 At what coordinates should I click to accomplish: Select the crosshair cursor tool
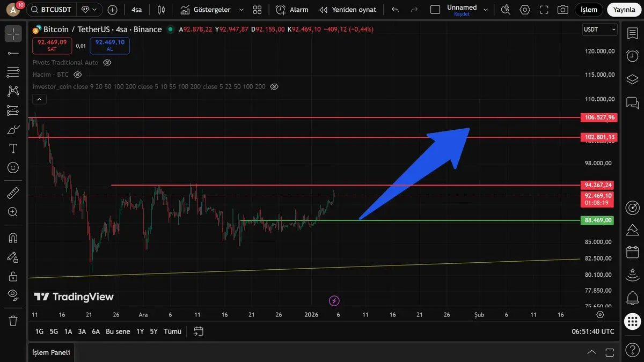click(x=13, y=33)
